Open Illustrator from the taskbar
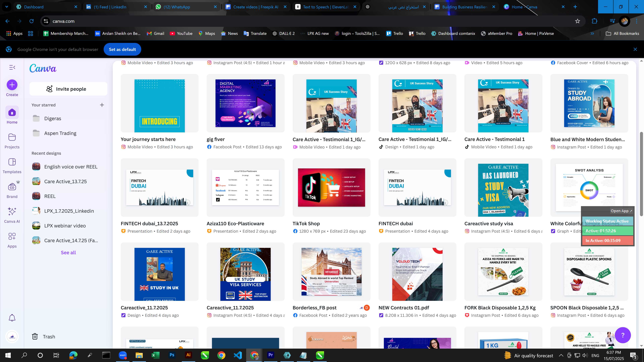The height and width of the screenshot is (362, 644). click(188, 355)
